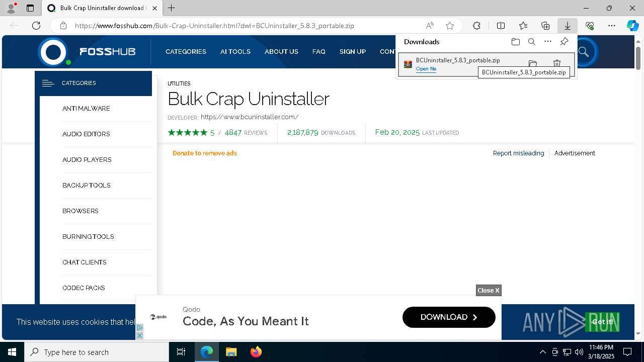Screen dimensions: 644x362
Task: Select CODEC PACKS category
Action: click(x=84, y=288)
